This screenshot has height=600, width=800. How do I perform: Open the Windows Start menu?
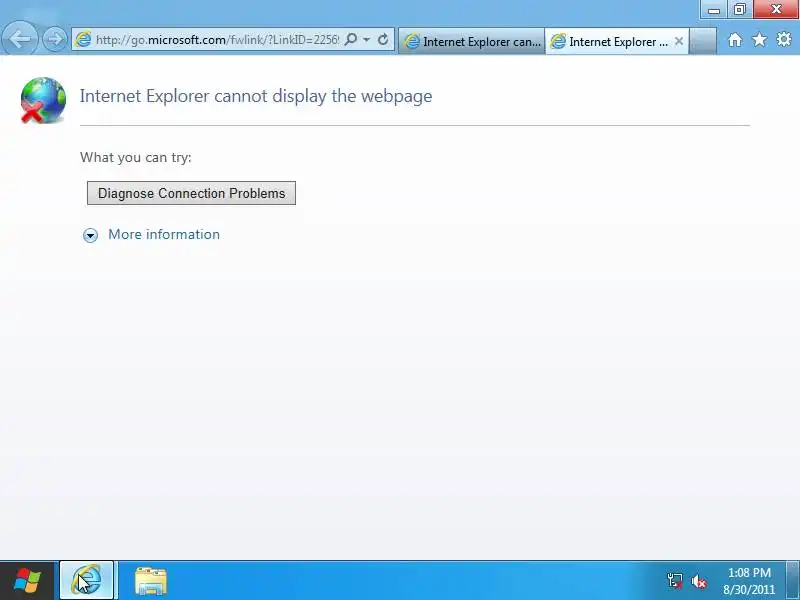pos(27,581)
